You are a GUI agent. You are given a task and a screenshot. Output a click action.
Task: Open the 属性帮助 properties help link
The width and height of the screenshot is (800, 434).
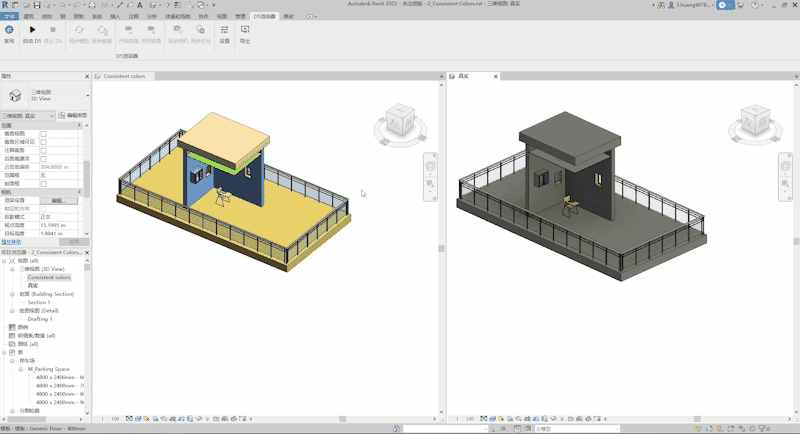pyautogui.click(x=13, y=241)
